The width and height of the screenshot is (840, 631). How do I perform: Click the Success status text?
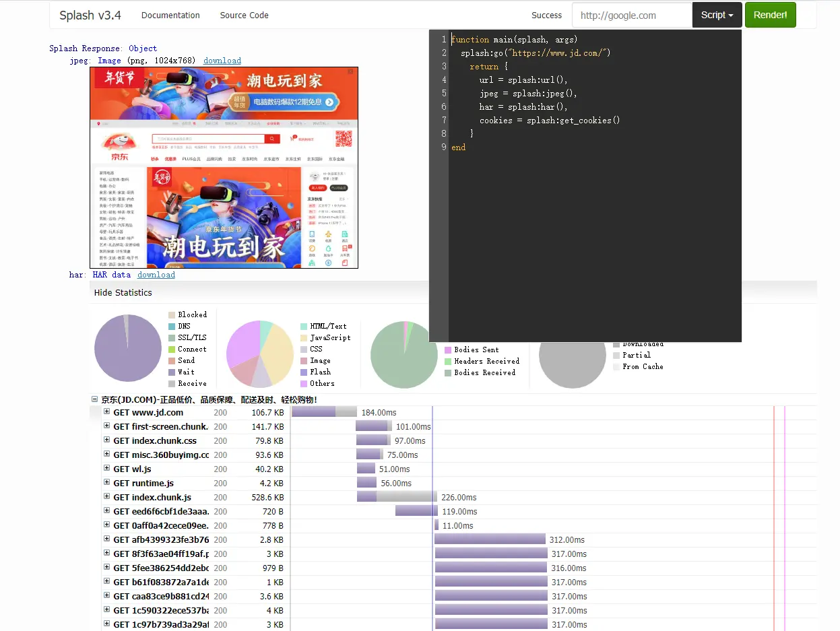point(546,15)
